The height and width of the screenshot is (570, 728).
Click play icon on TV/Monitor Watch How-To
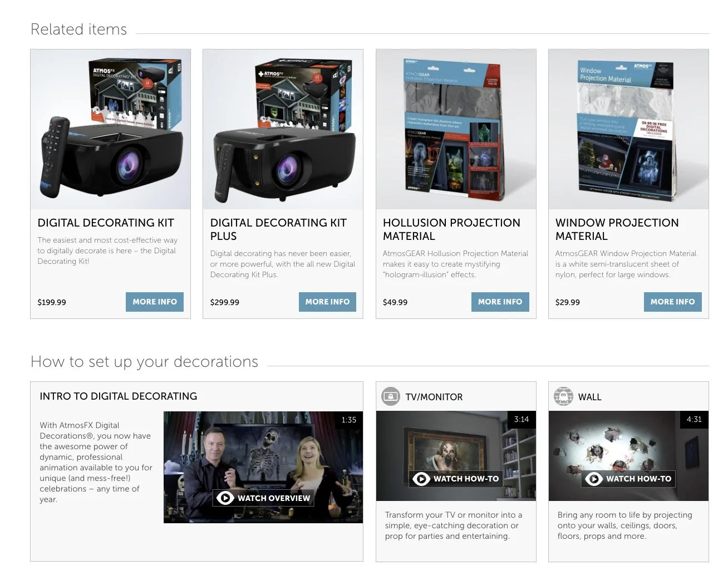[421, 479]
